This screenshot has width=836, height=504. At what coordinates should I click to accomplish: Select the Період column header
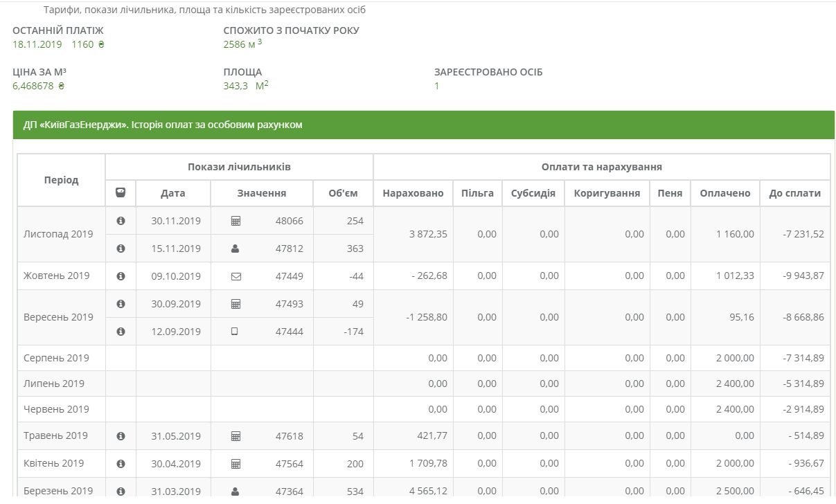[x=62, y=180]
